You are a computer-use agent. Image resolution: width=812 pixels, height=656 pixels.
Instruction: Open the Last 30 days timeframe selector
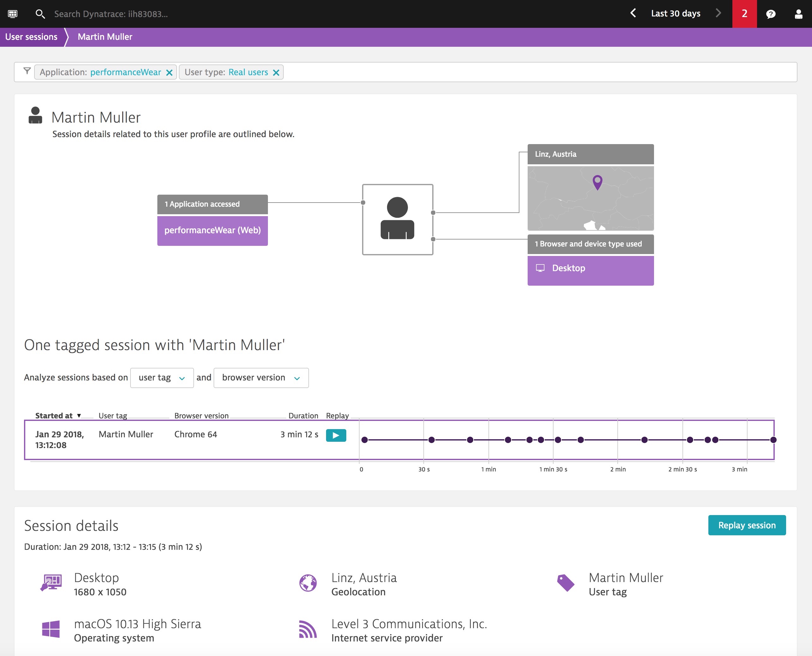pyautogui.click(x=676, y=14)
